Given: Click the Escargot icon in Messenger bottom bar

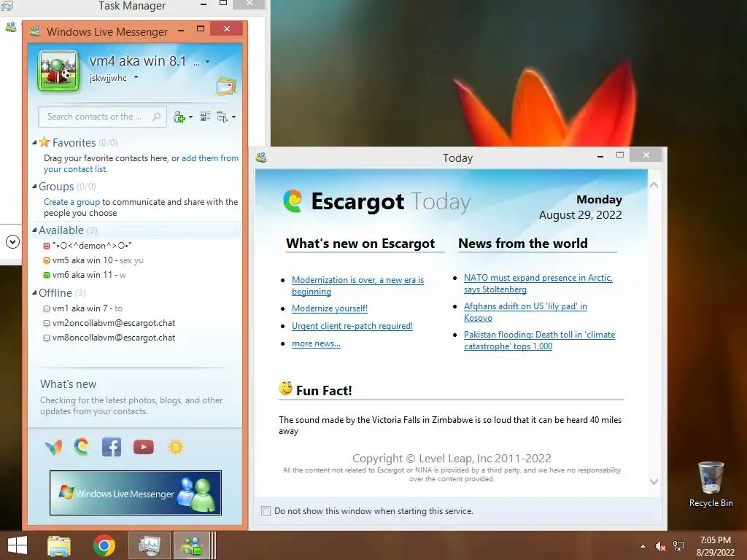Looking at the screenshot, I should point(82,447).
